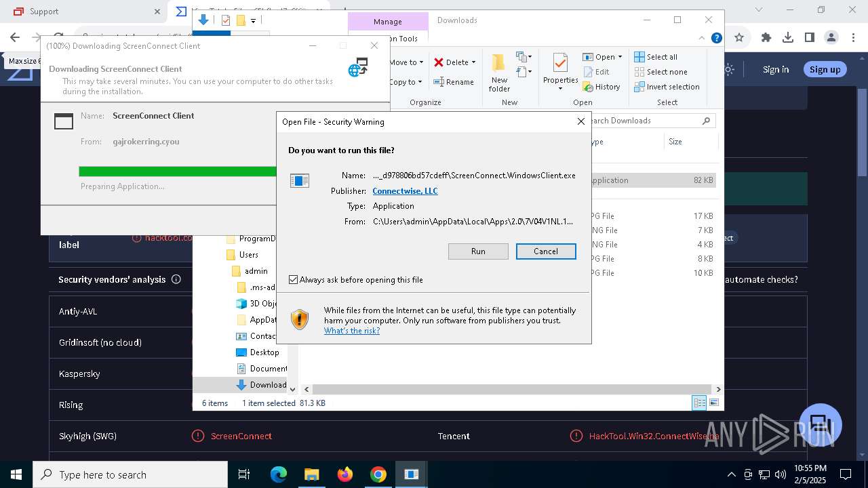Screen dimensions: 868x488
Task: Expand the Open dropdown arrow
Action: coord(620,57)
